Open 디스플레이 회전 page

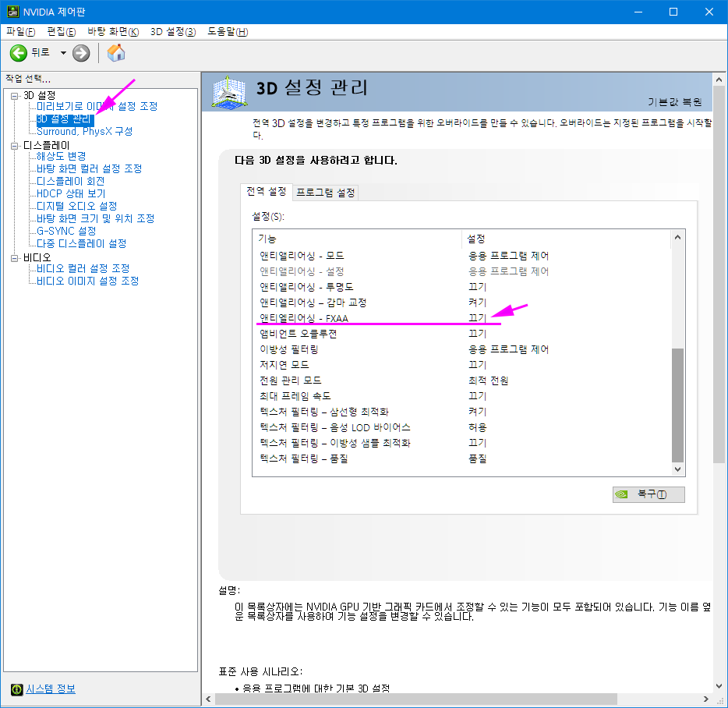[x=71, y=181]
